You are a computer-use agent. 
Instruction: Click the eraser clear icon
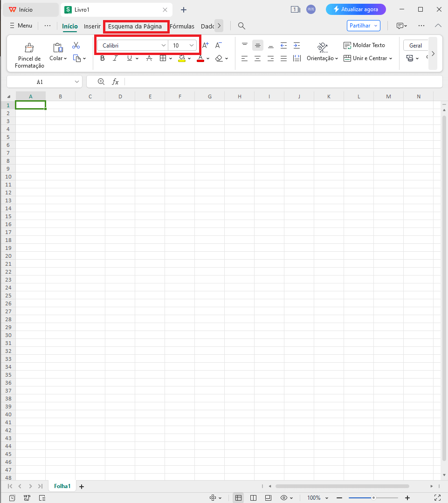219,58
